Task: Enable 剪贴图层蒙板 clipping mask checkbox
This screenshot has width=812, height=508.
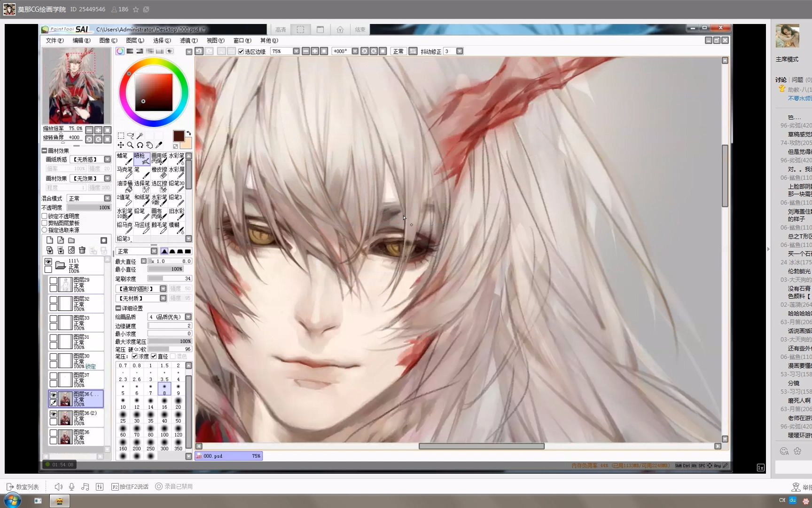Action: tap(45, 223)
